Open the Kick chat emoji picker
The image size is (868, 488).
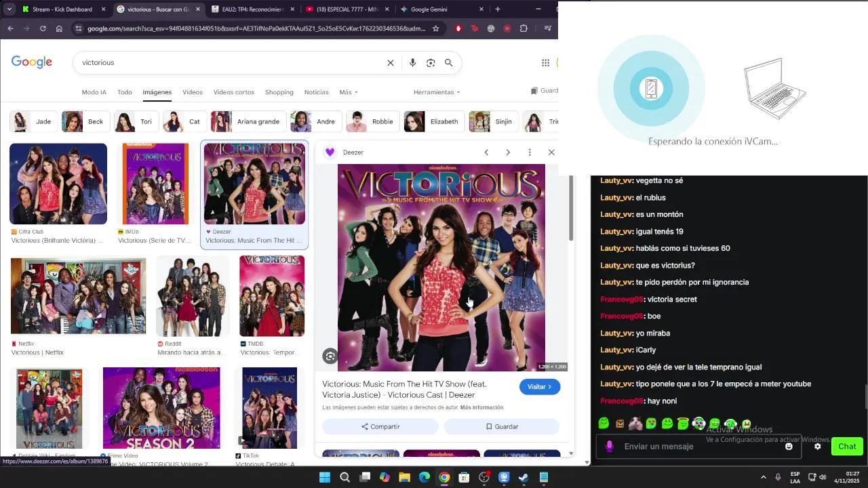(789, 446)
